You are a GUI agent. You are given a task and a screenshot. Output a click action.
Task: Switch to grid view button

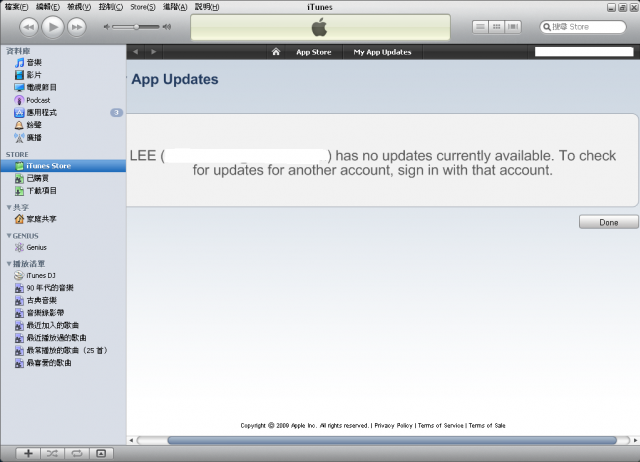pyautogui.click(x=496, y=27)
